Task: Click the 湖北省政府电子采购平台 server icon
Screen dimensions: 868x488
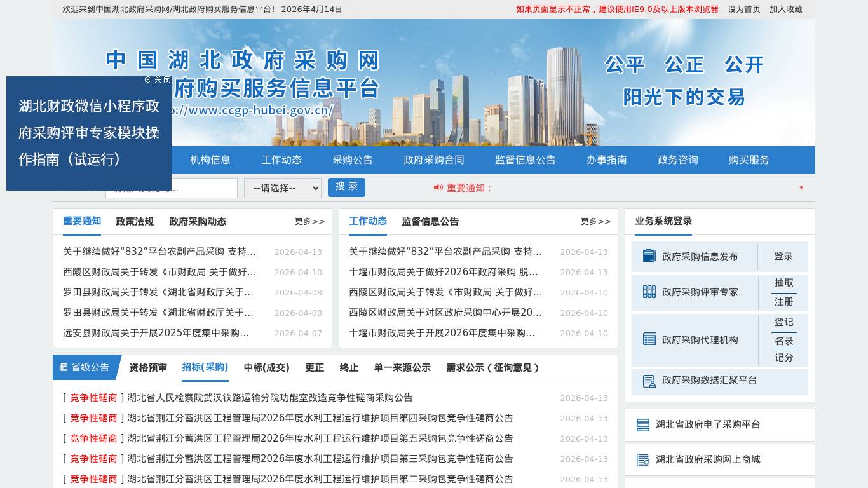Action: (x=642, y=425)
